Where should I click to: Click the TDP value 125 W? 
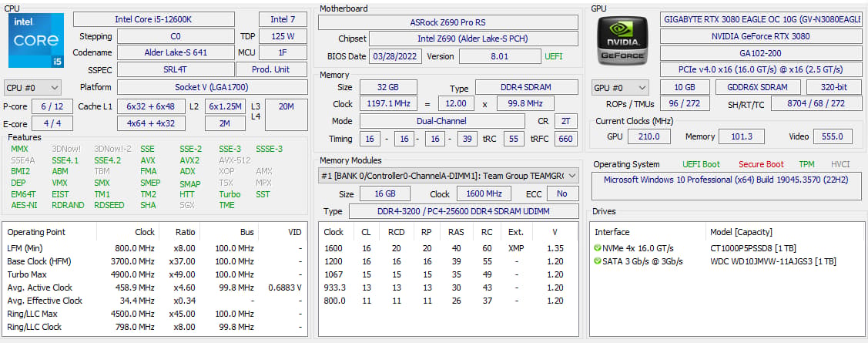(x=283, y=36)
